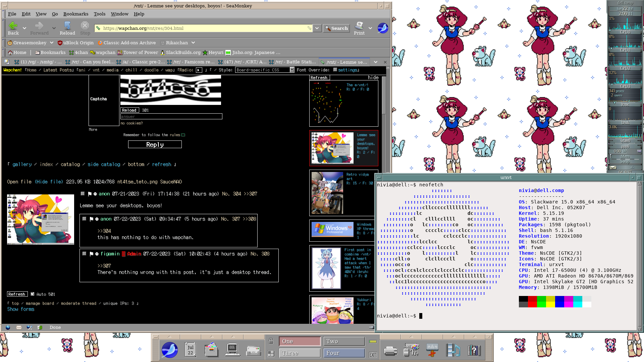Check the box beside post No. 307
644x362 pixels.
[84, 219]
